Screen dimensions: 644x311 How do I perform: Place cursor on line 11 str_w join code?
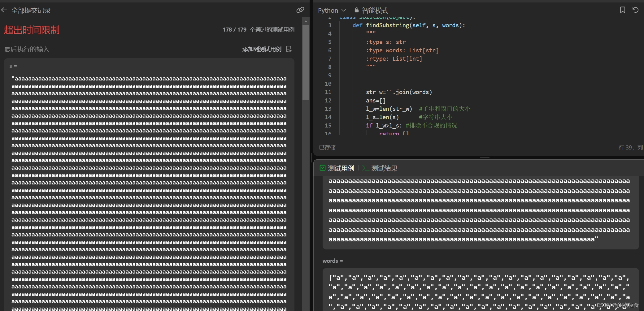(x=399, y=92)
